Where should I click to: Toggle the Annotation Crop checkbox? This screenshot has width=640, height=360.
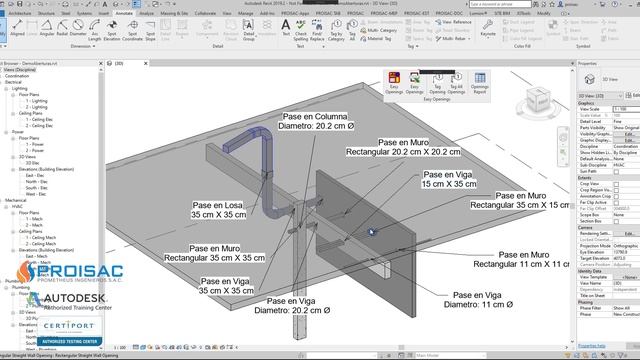[616, 196]
